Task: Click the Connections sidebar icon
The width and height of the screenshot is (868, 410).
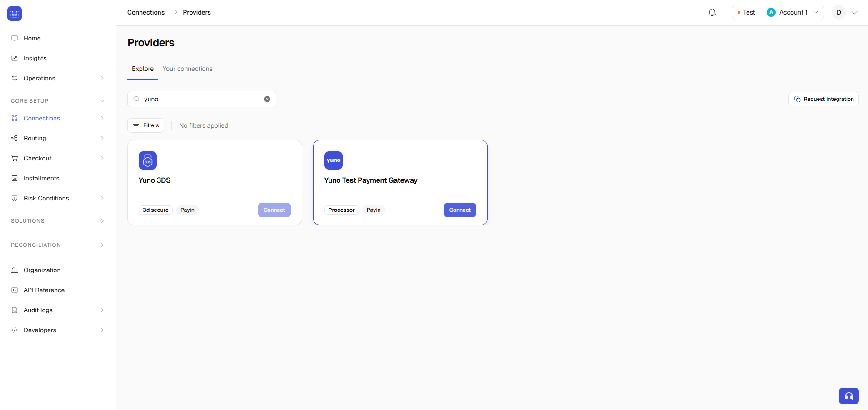Action: [15, 118]
